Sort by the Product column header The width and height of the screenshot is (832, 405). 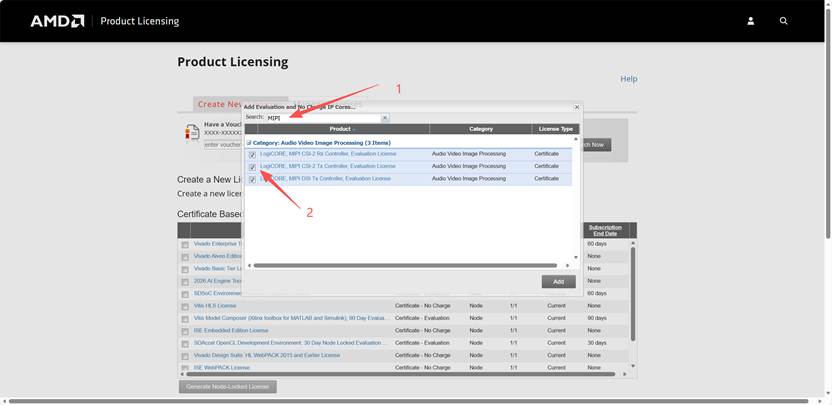tap(343, 129)
